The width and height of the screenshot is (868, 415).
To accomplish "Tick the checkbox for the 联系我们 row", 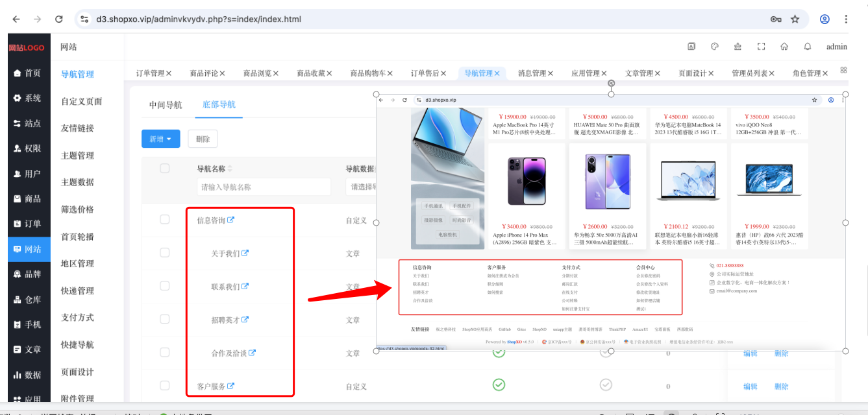I will 165,286.
